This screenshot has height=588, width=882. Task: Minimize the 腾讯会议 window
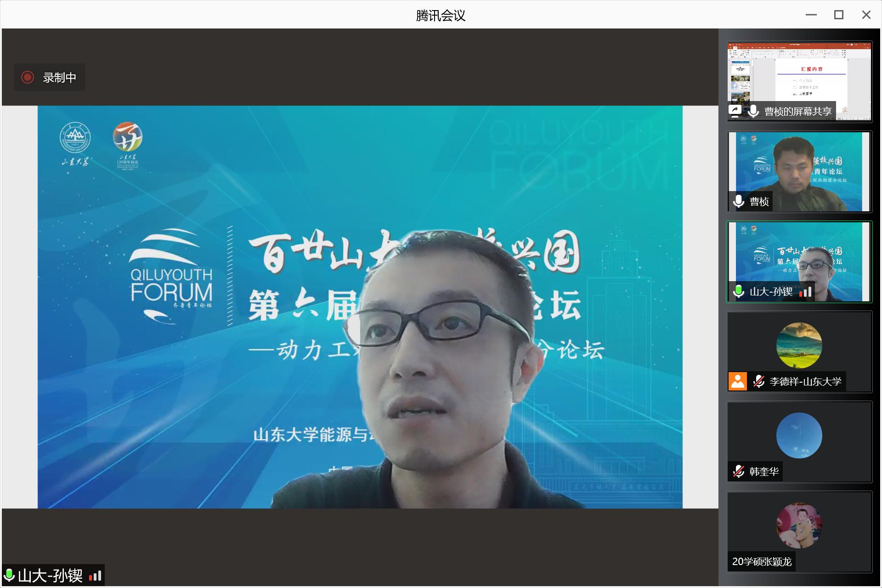pyautogui.click(x=811, y=15)
